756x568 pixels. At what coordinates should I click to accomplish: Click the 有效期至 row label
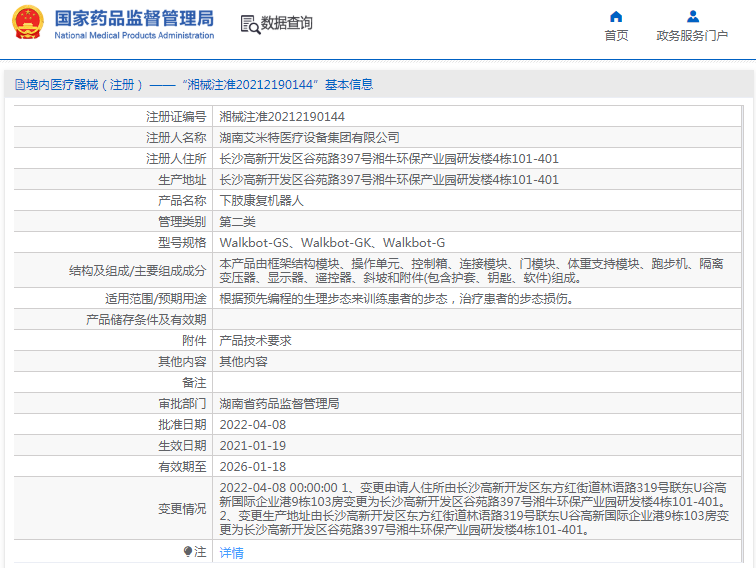[x=182, y=467]
